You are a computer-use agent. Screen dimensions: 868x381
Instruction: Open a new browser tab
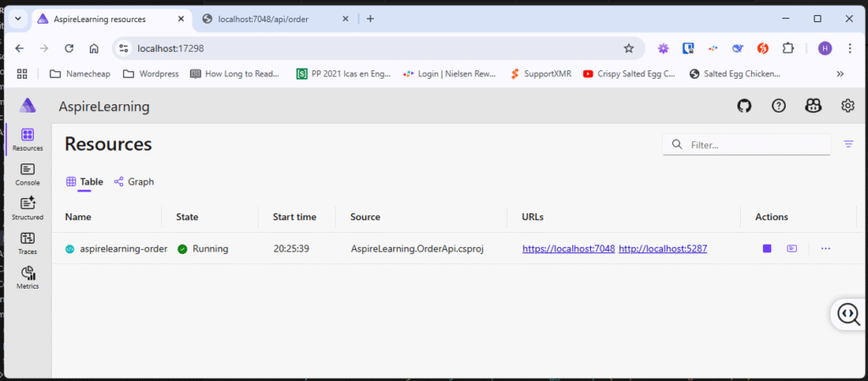point(370,19)
